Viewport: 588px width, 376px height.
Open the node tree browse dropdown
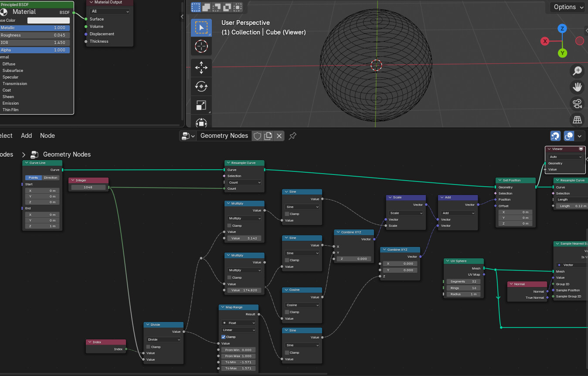[188, 136]
